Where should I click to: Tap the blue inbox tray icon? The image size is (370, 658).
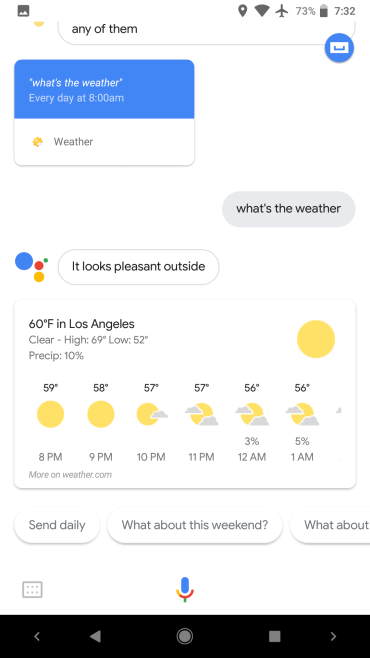tap(339, 47)
